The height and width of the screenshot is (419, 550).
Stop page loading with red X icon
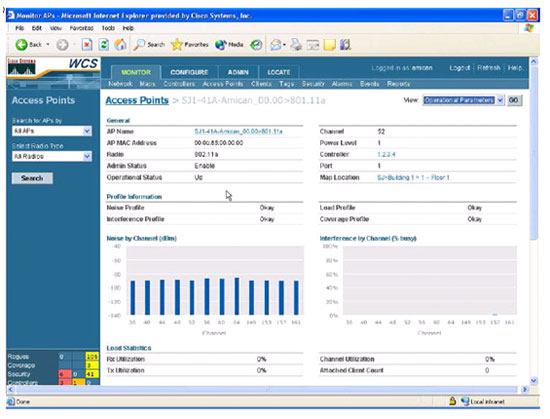click(87, 45)
